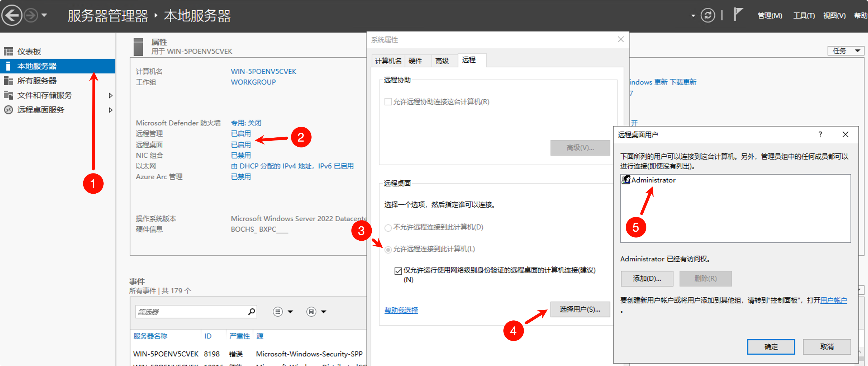The image size is (868, 366).
Task: Open the 视图(V) menu
Action: [x=834, y=15]
